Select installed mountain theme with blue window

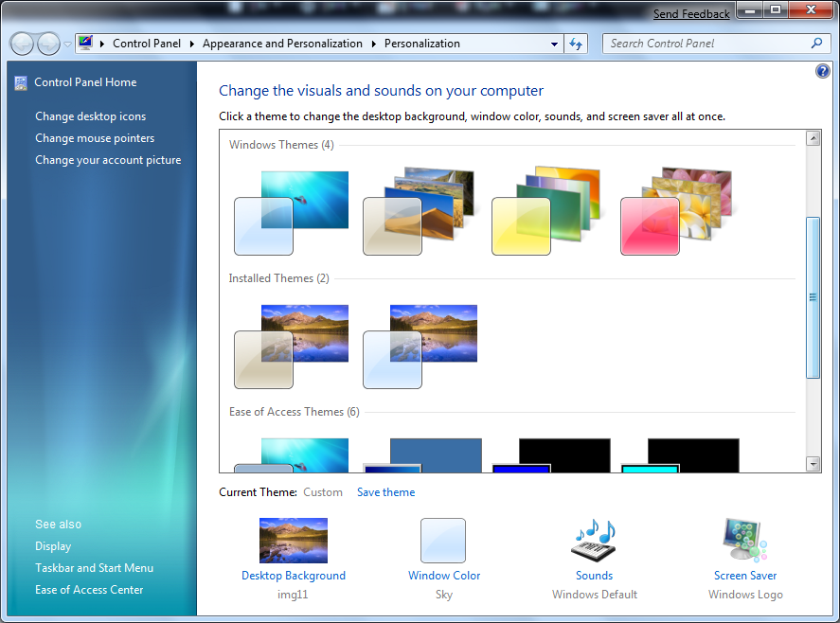[x=420, y=346]
